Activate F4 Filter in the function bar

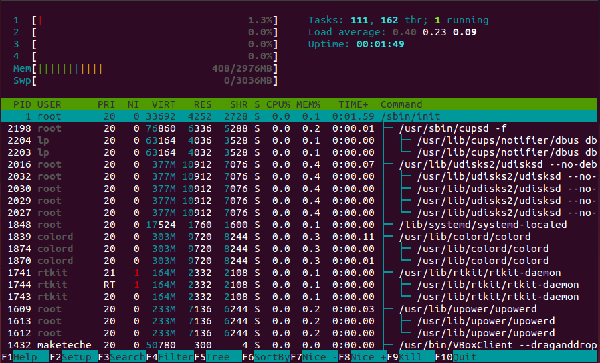[170, 357]
